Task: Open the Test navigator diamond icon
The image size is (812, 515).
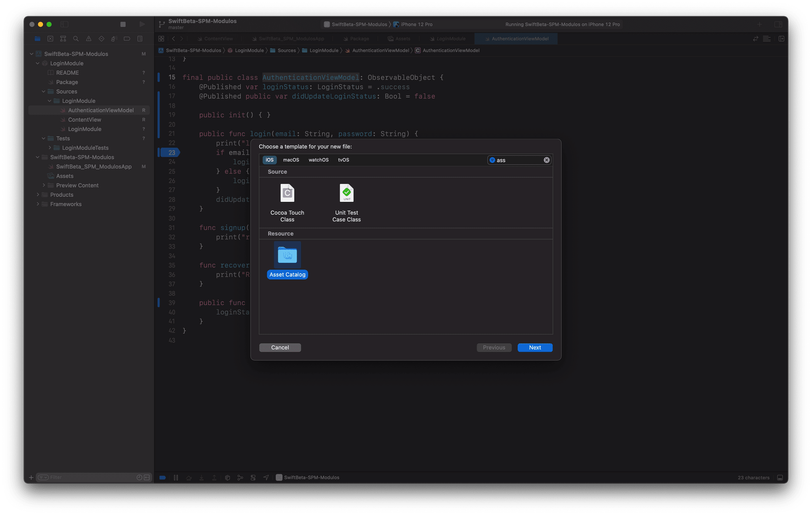Action: (x=101, y=39)
